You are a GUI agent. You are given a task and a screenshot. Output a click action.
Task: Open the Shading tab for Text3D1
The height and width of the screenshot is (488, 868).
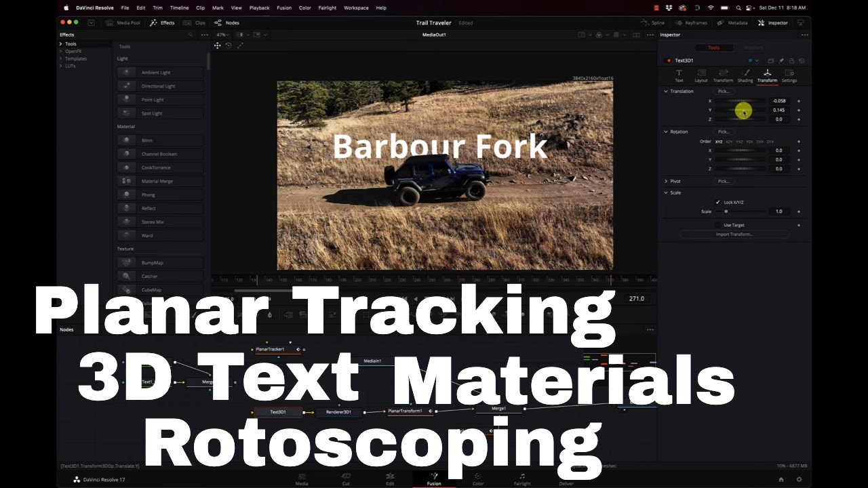(x=745, y=76)
